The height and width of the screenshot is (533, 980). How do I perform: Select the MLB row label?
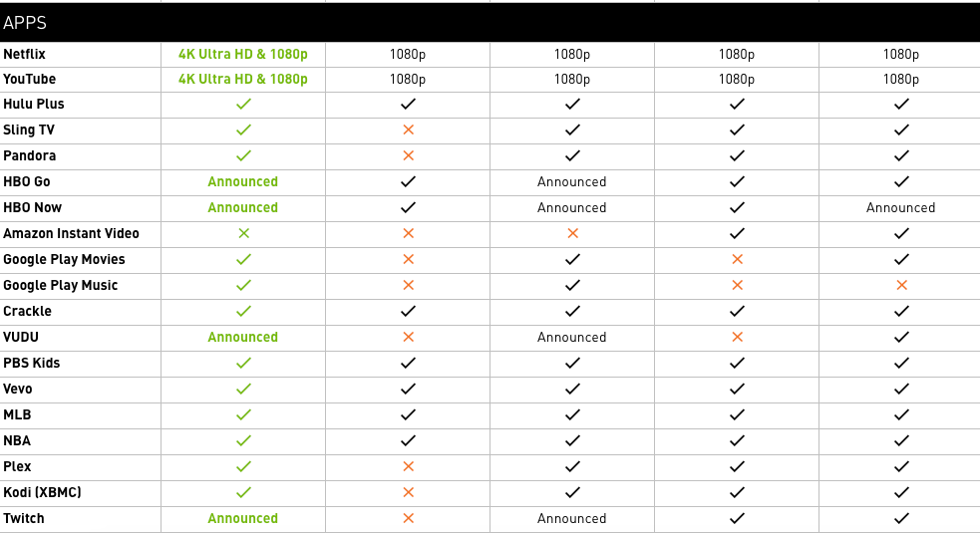[x=17, y=414]
